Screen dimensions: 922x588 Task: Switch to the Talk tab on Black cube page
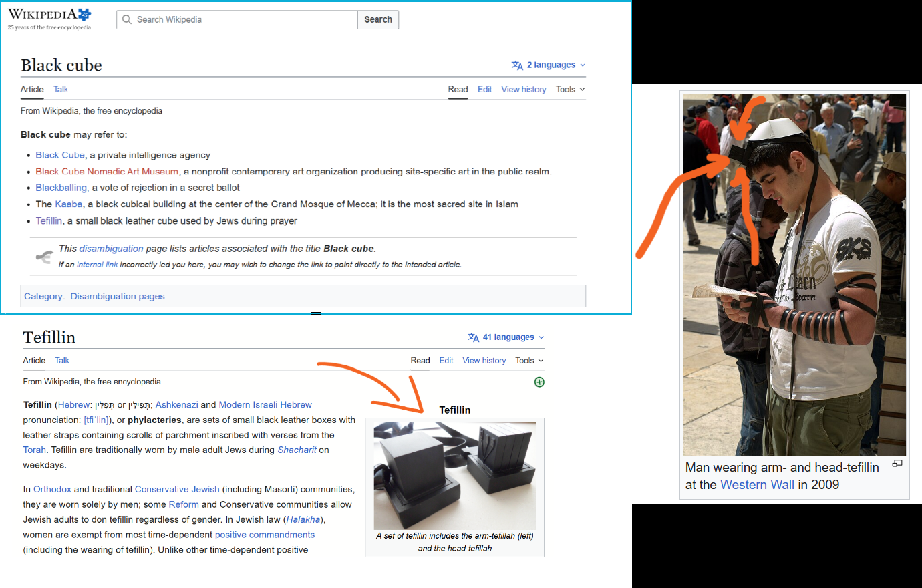point(61,90)
